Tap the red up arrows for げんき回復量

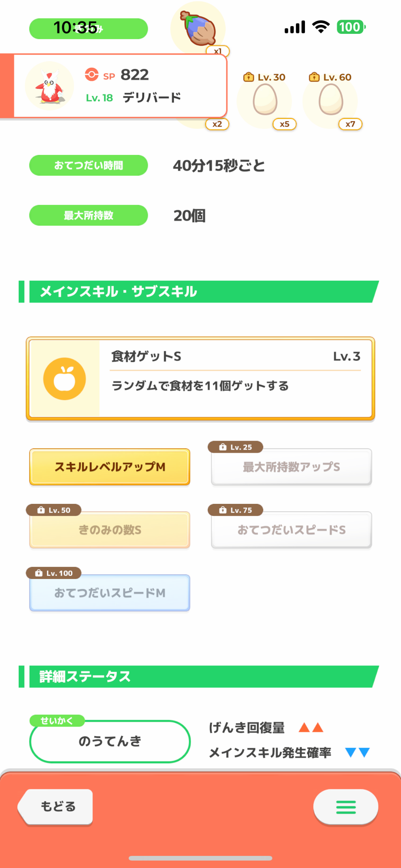tap(311, 727)
